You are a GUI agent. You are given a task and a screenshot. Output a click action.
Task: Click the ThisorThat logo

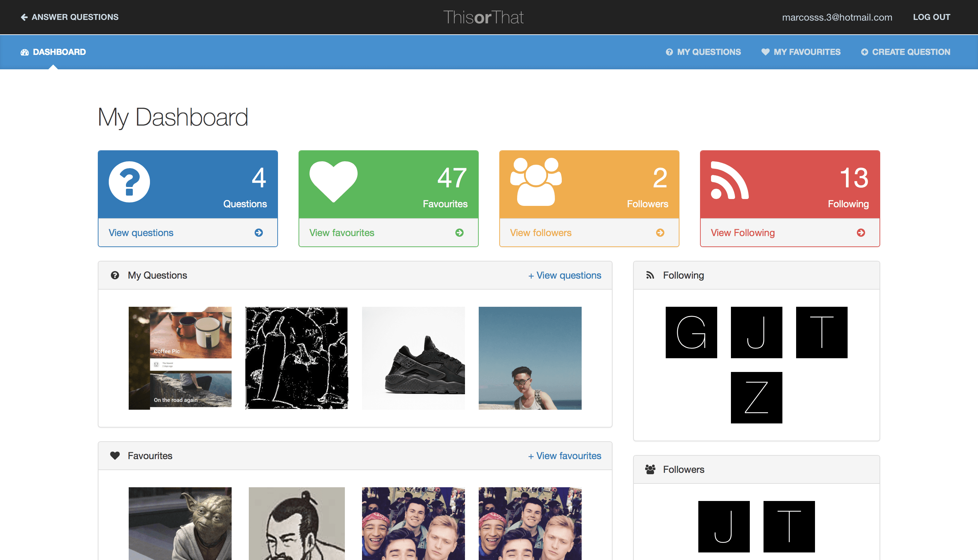click(x=484, y=17)
